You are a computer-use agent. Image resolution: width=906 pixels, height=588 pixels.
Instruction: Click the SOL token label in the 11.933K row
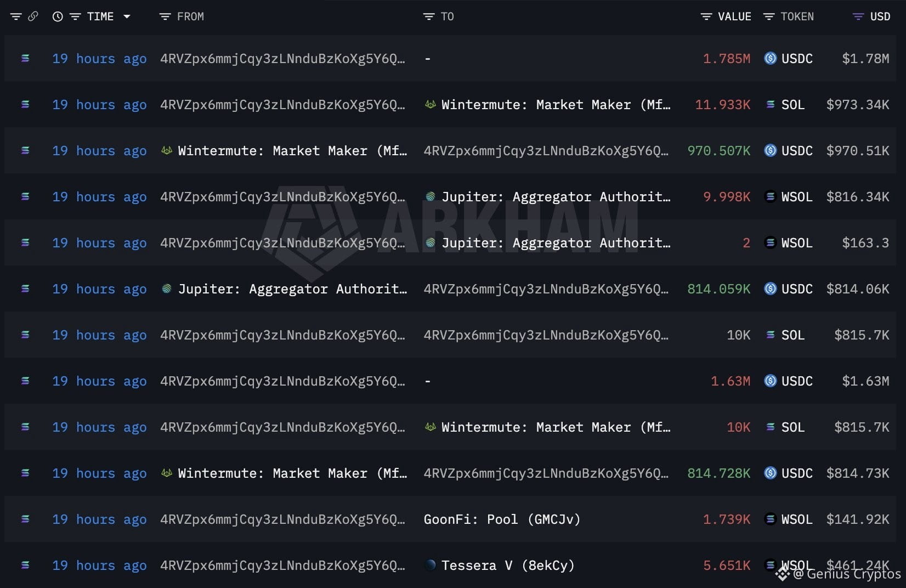[793, 105]
